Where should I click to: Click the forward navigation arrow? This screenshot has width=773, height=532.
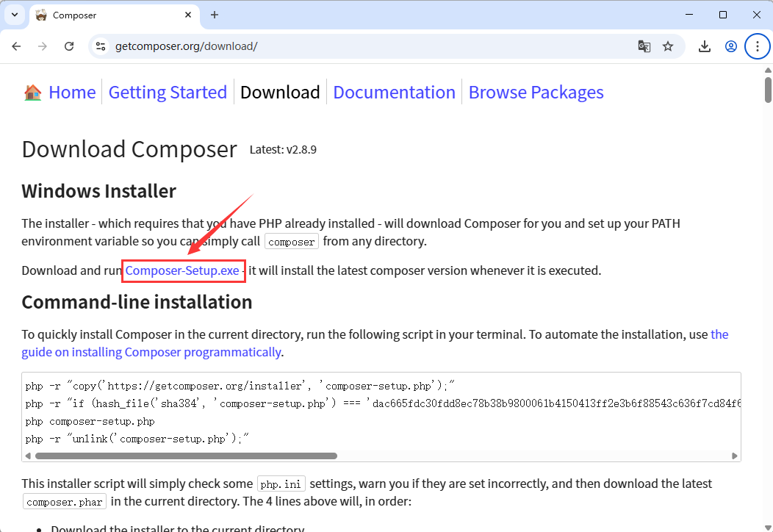43,46
